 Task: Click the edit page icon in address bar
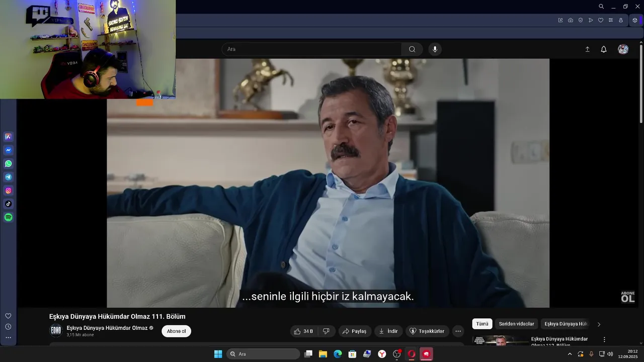tap(560, 20)
